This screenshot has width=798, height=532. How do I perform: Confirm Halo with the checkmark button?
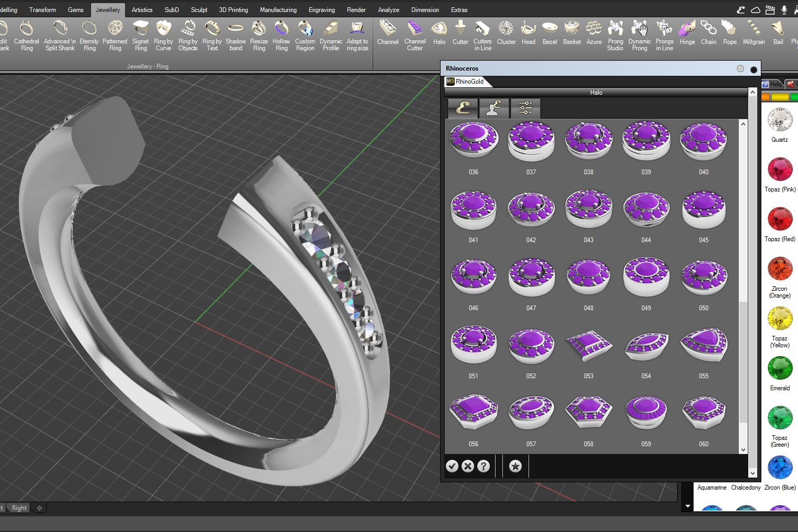[x=452, y=466]
